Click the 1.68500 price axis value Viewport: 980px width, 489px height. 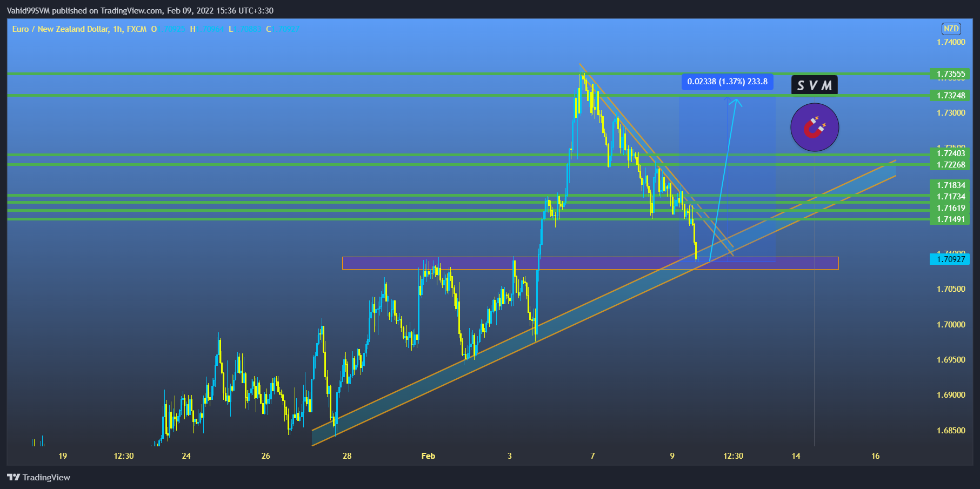pyautogui.click(x=951, y=431)
